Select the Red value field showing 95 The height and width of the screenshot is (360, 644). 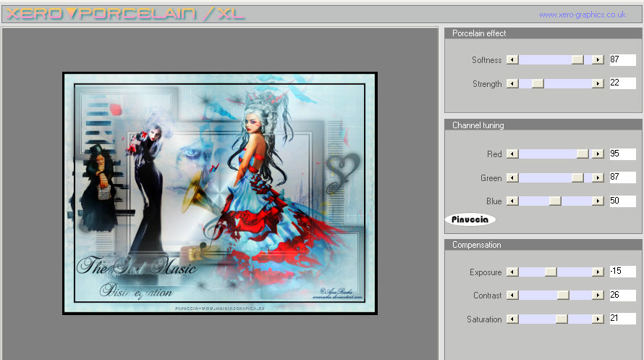tap(622, 154)
